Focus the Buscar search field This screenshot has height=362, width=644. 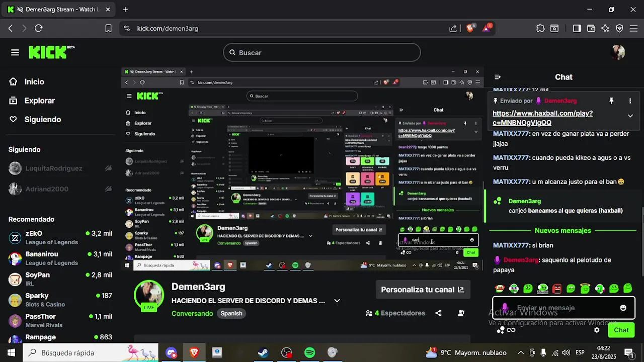[322, 52]
